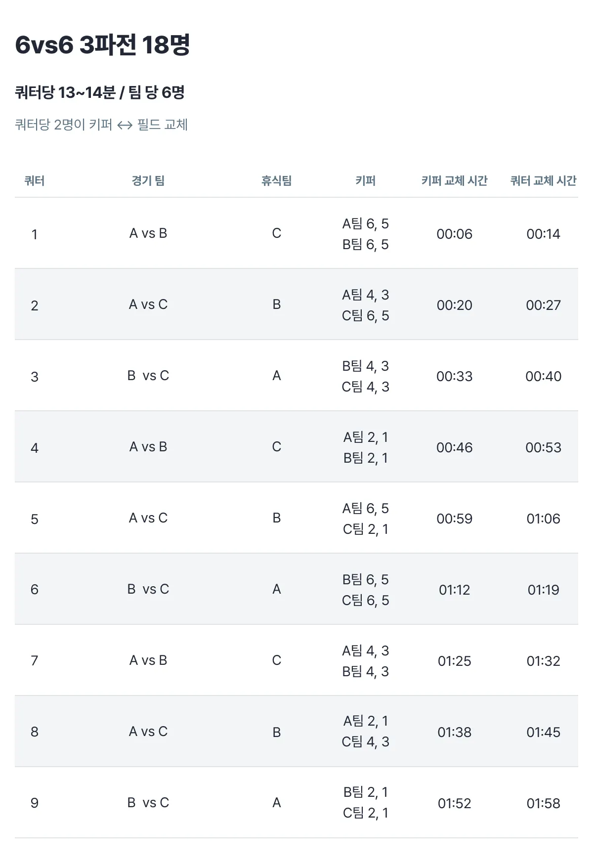Select the 쿼터 column header
The height and width of the screenshot is (868, 593).
click(x=35, y=181)
